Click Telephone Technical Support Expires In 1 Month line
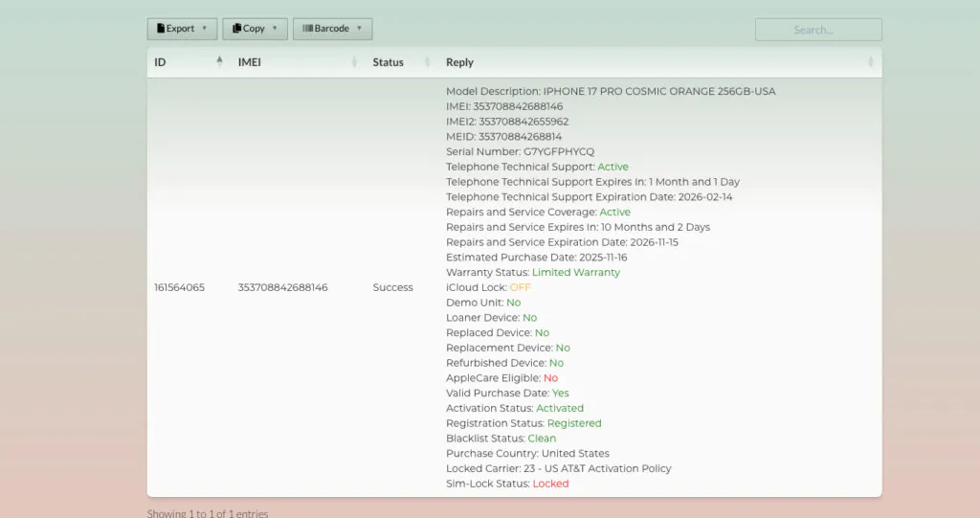This screenshot has width=980, height=518. [x=592, y=182]
